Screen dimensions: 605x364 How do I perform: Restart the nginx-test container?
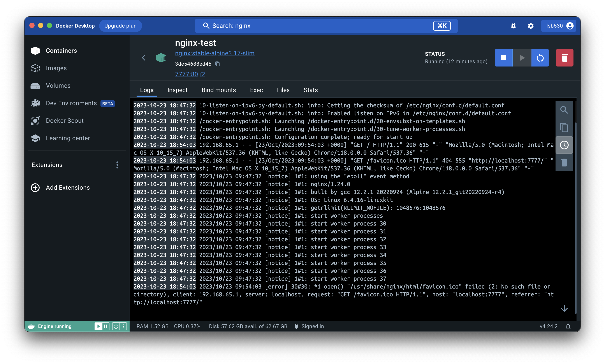point(540,58)
